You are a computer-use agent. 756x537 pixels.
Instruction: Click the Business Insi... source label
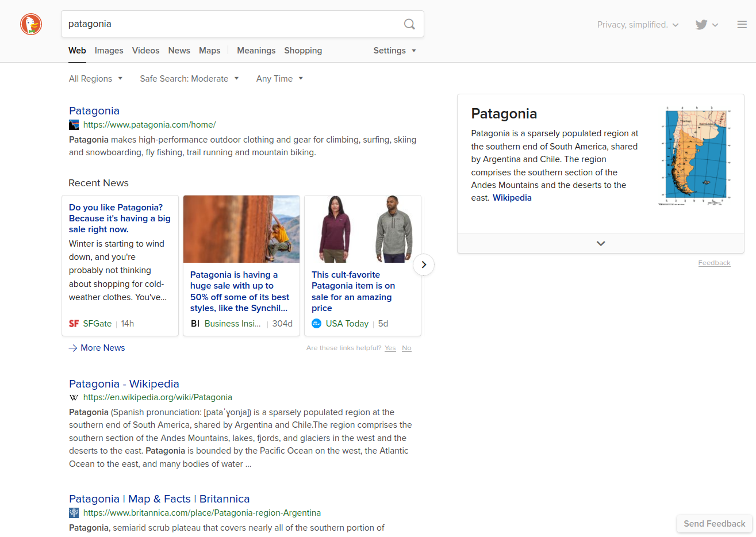pos(232,324)
